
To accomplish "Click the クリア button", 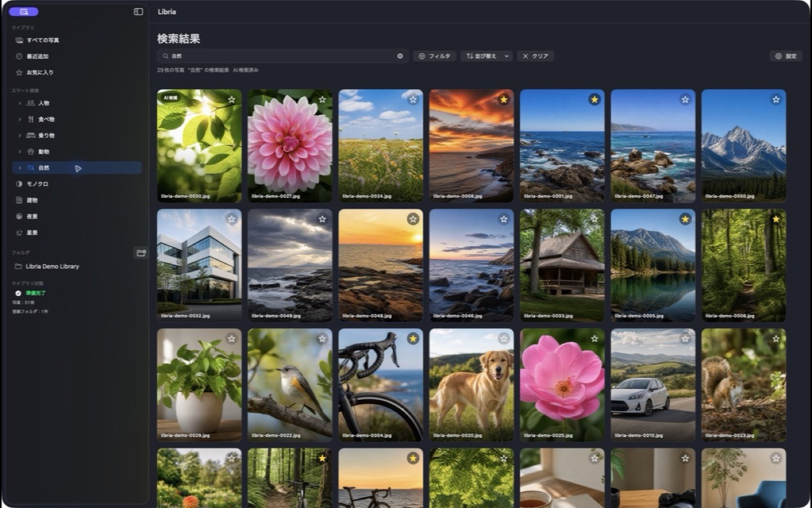I will 536,56.
